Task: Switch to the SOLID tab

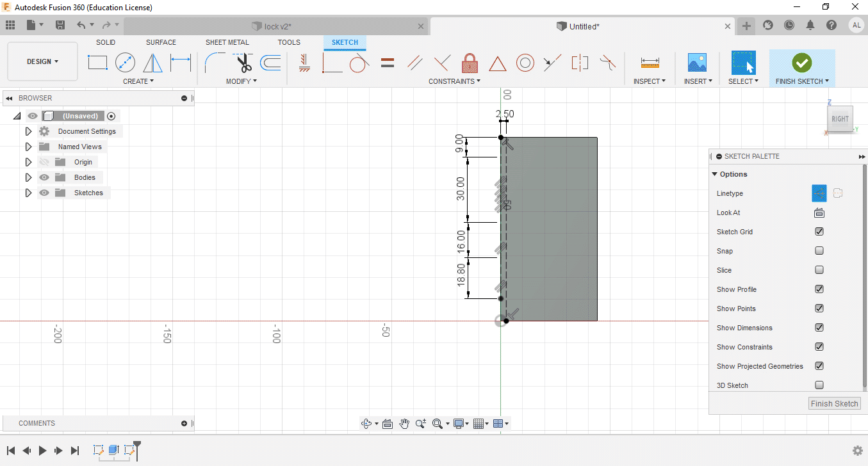Action: click(x=106, y=42)
